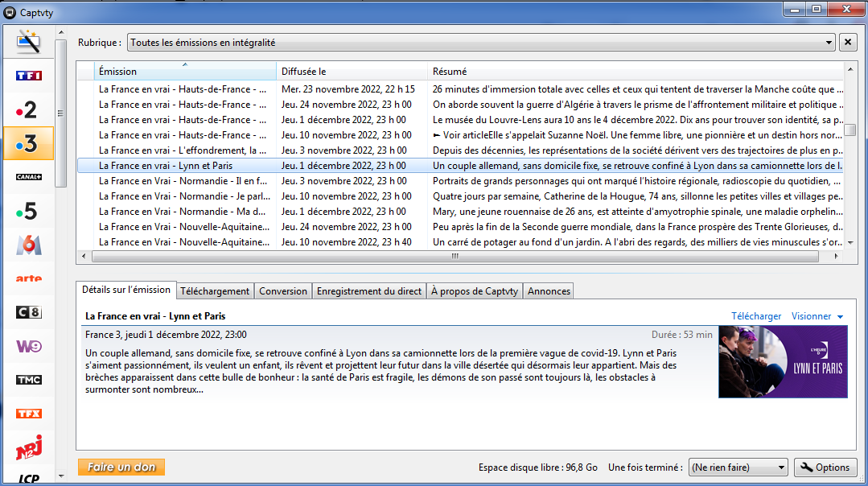Click 'France 3, jeudi 1 décembre 2022, 23:00' text
The height and width of the screenshot is (486, 868).
[166, 335]
